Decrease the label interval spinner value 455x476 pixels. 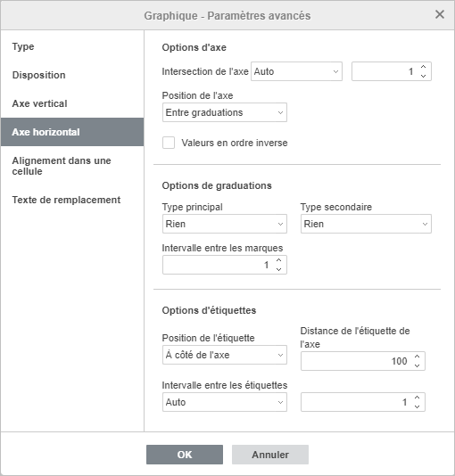pyautogui.click(x=417, y=406)
